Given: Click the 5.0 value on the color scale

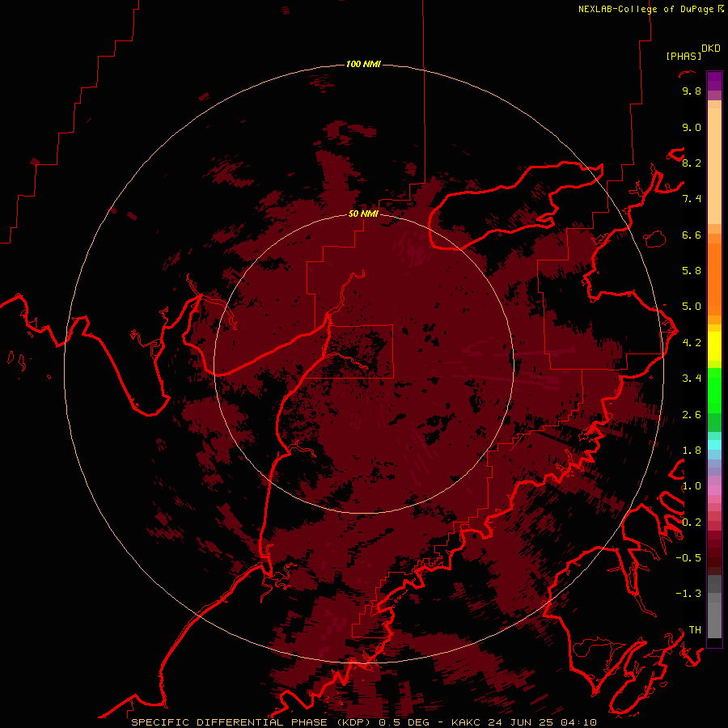Looking at the screenshot, I should 692,307.
